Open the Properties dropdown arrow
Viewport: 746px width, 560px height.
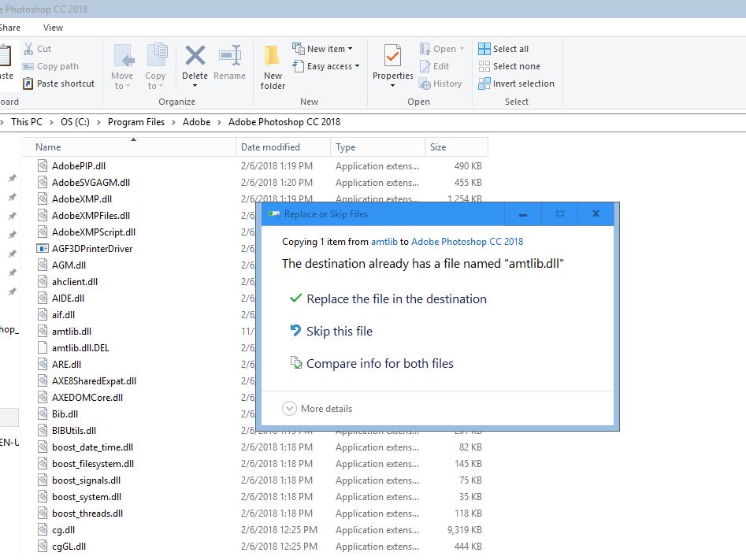(392, 86)
